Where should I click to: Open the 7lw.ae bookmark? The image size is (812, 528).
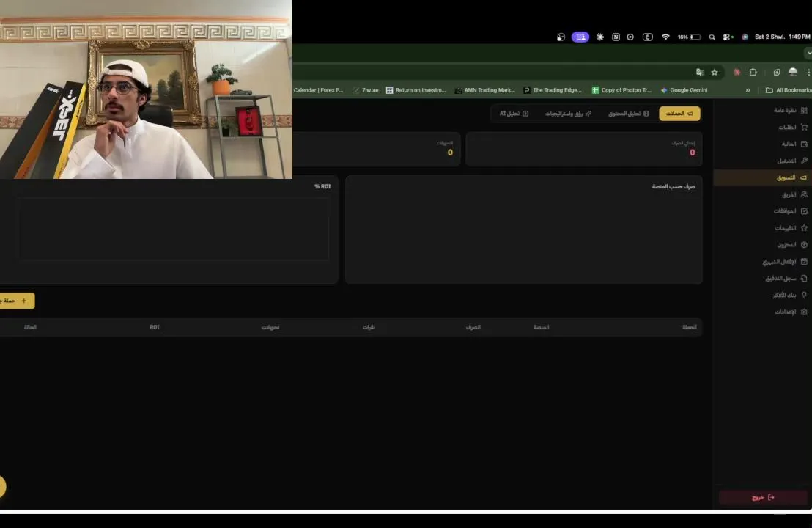point(366,90)
